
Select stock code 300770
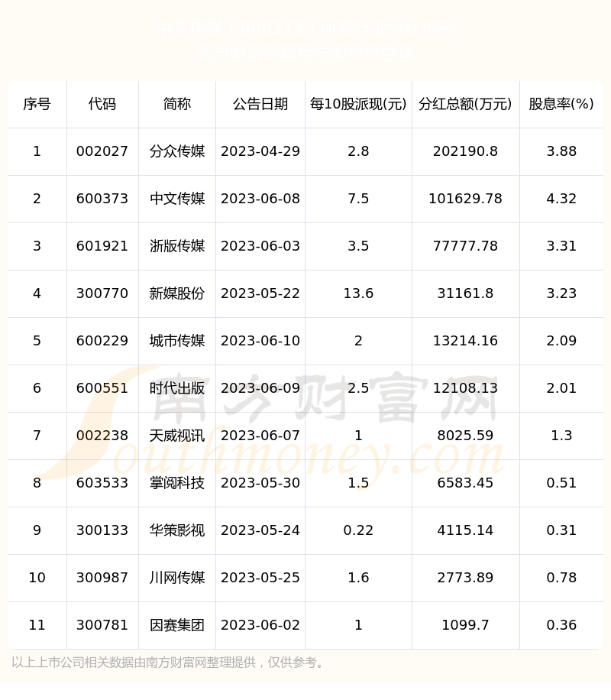tap(102, 293)
